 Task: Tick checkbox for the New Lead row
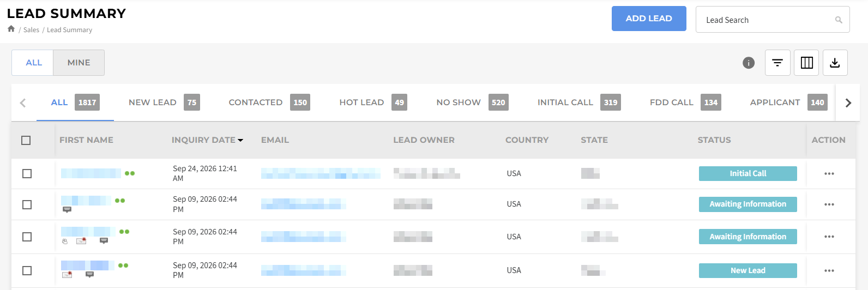(27, 271)
